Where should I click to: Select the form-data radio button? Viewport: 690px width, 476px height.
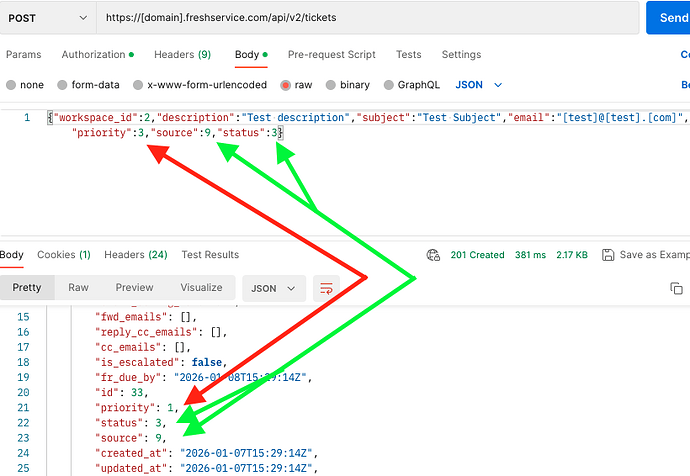(63, 86)
